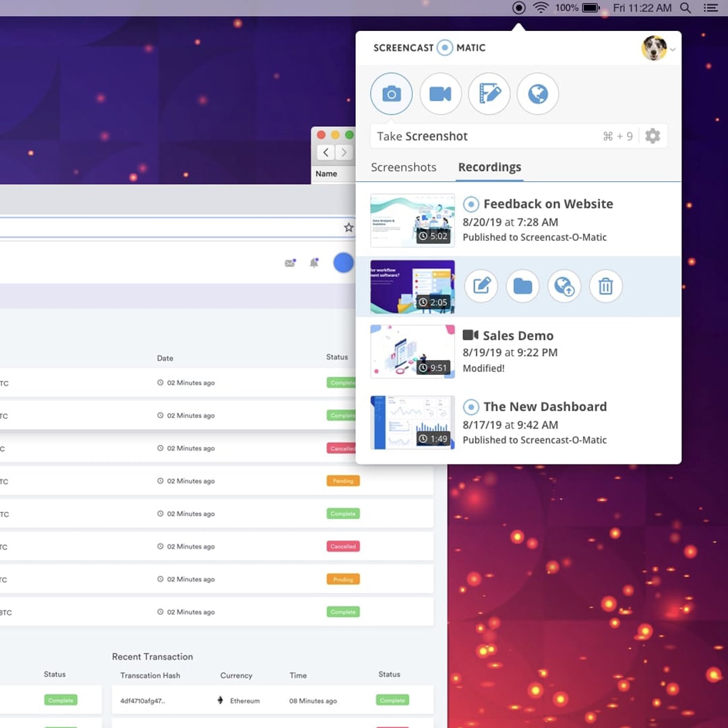This screenshot has width=728, height=728.
Task: Click the Modified! status text
Action: 483,368
